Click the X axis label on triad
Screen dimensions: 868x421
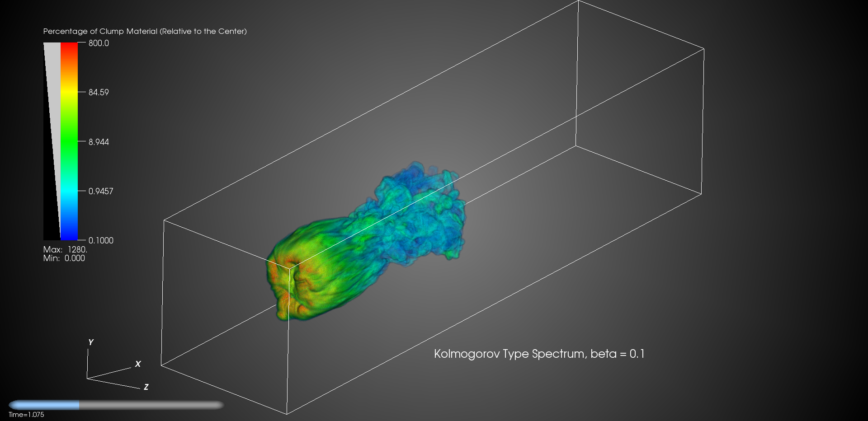click(x=138, y=364)
